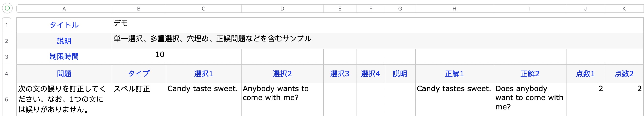Viewport: 644px width, 116px height.
Task: Click the タイプ header cell
Action: pos(139,74)
